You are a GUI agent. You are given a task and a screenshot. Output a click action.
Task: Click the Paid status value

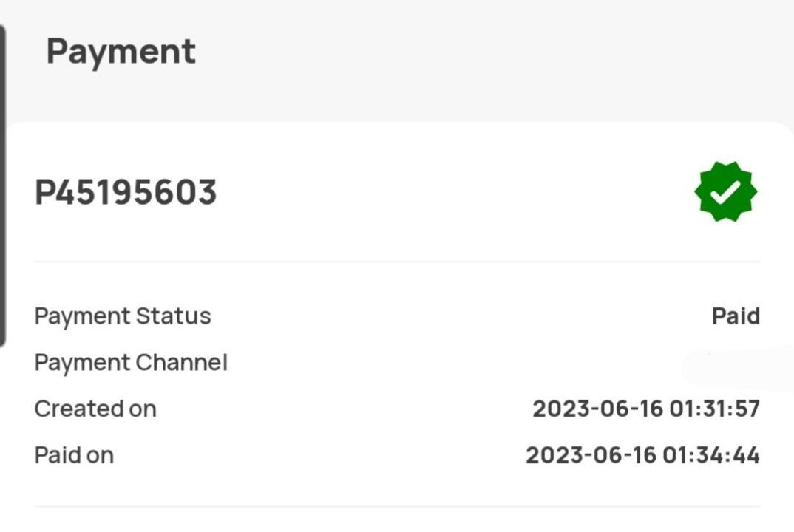736,316
